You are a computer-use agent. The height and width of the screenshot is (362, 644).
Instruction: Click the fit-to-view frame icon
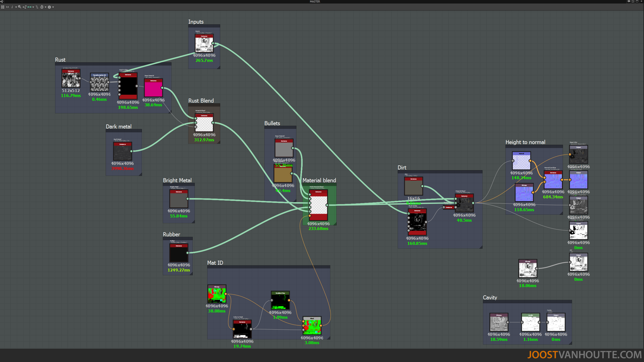pyautogui.click(x=3, y=7)
